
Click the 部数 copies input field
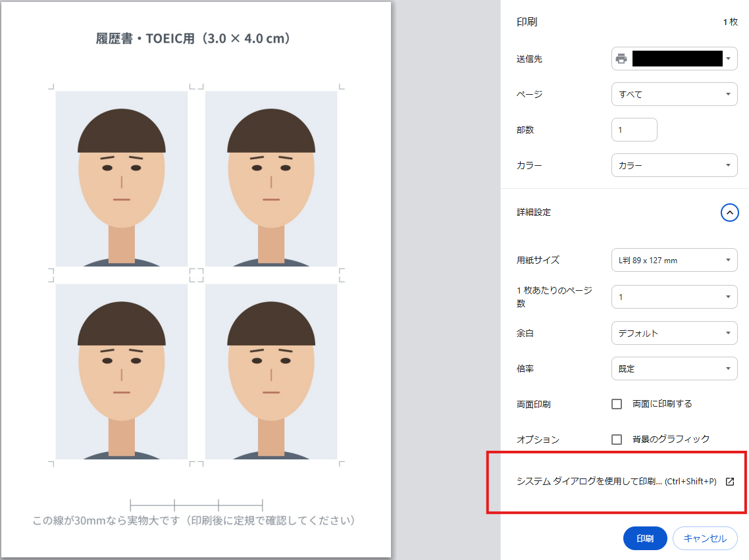[x=634, y=130]
